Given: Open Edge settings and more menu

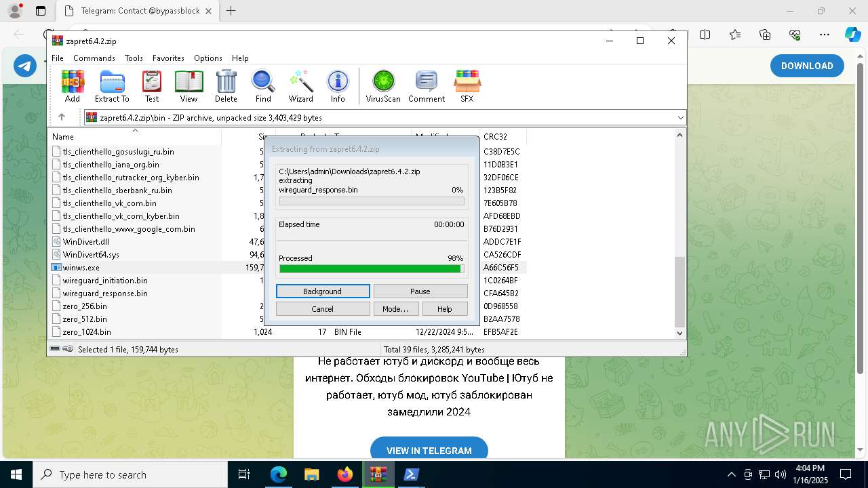Looking at the screenshot, I should tap(825, 35).
